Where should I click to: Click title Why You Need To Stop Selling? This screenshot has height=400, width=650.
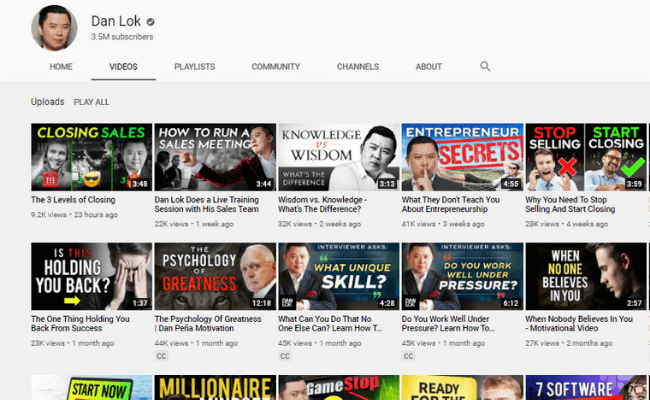[x=570, y=204]
